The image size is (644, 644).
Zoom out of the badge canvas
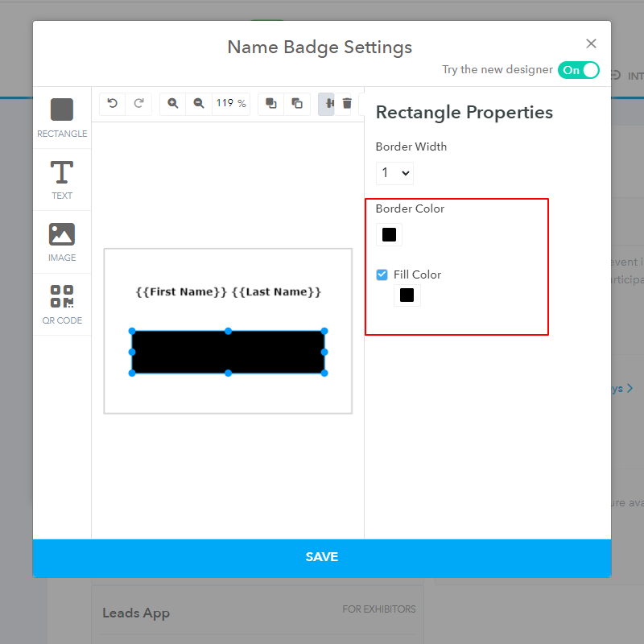coord(199,103)
